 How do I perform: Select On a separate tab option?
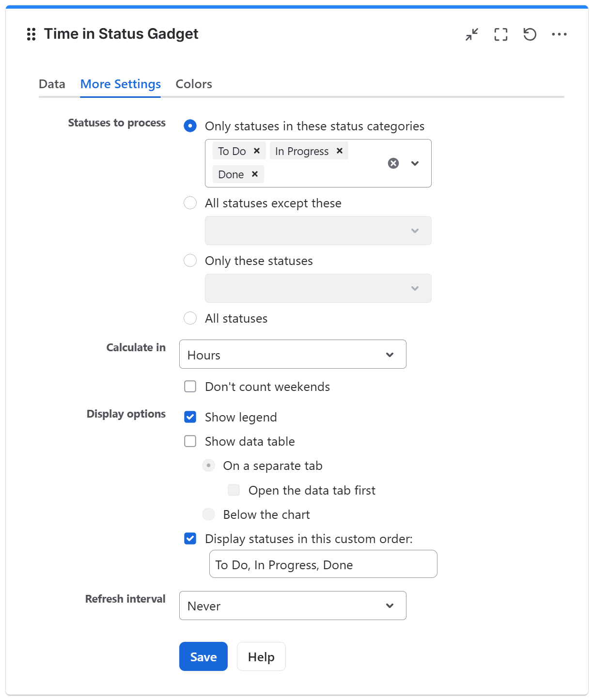tap(209, 466)
